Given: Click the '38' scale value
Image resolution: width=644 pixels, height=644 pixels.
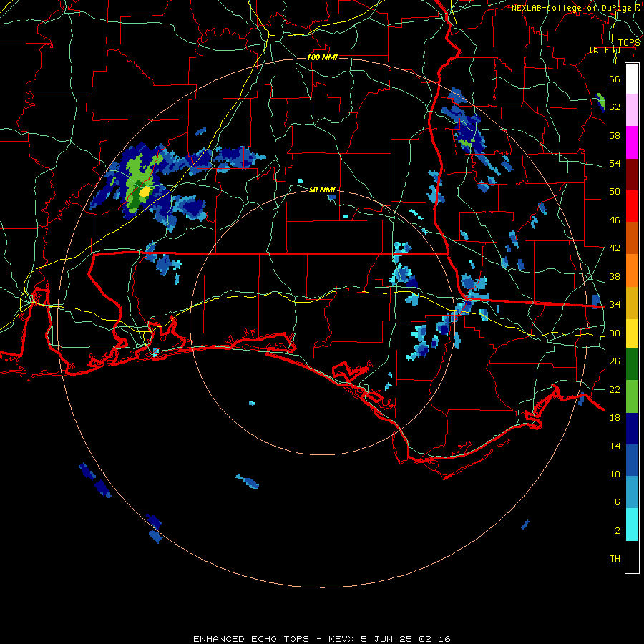Looking at the screenshot, I should [x=615, y=276].
